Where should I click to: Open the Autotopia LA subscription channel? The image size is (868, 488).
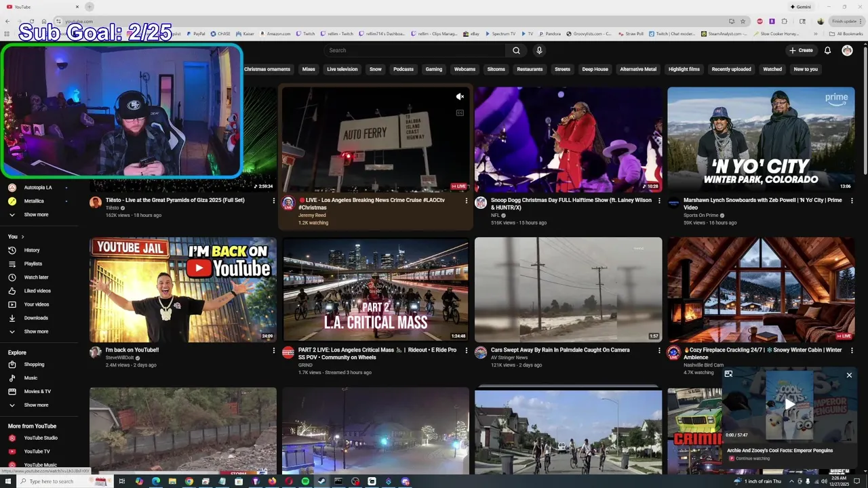pos(39,188)
